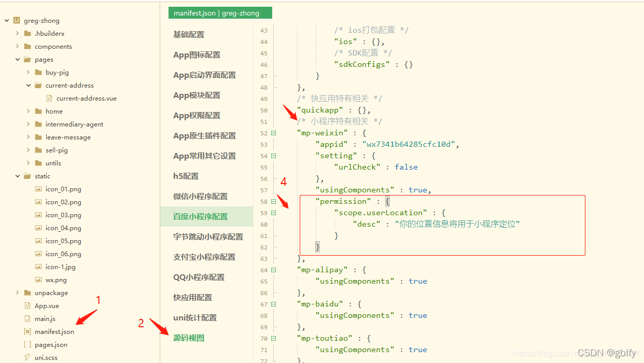Click the greg-zhong project icon

[x=17, y=21]
